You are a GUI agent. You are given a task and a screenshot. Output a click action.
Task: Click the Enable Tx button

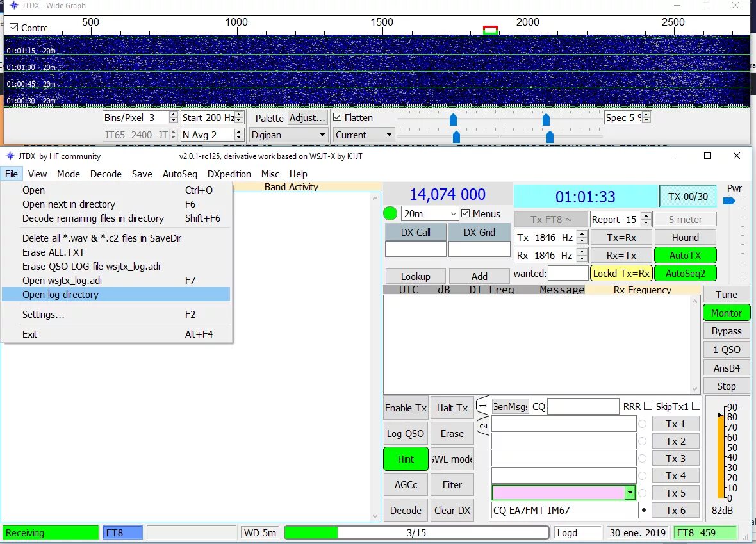click(x=406, y=408)
